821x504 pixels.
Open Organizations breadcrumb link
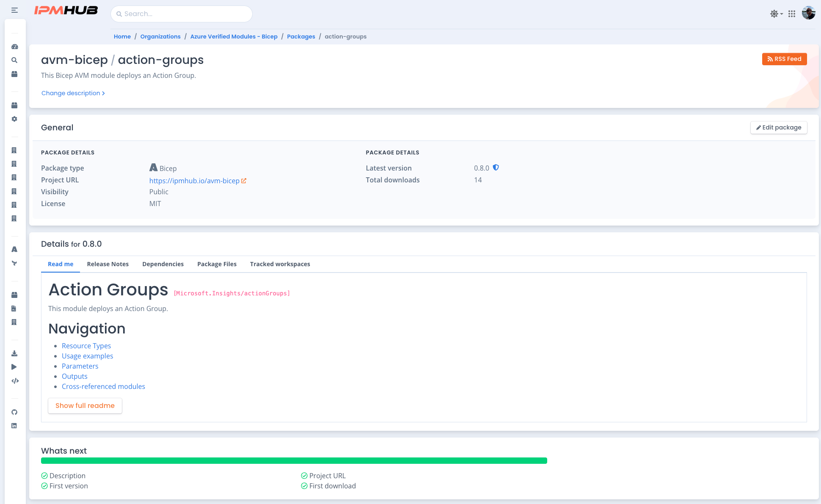(x=160, y=36)
